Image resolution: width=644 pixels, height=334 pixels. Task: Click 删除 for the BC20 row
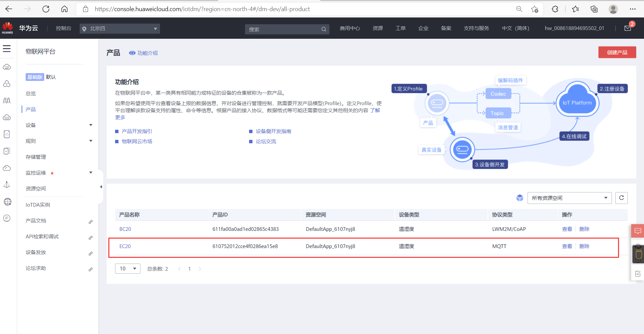[x=584, y=229]
